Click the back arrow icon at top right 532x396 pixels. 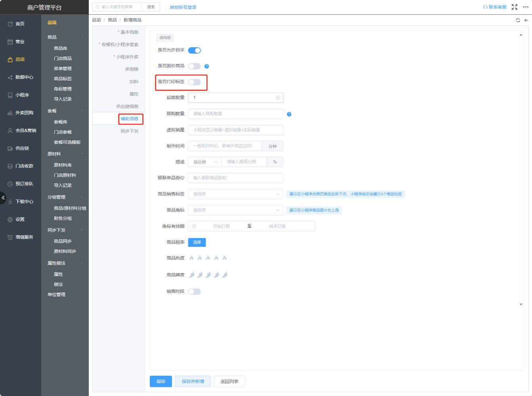point(526,20)
